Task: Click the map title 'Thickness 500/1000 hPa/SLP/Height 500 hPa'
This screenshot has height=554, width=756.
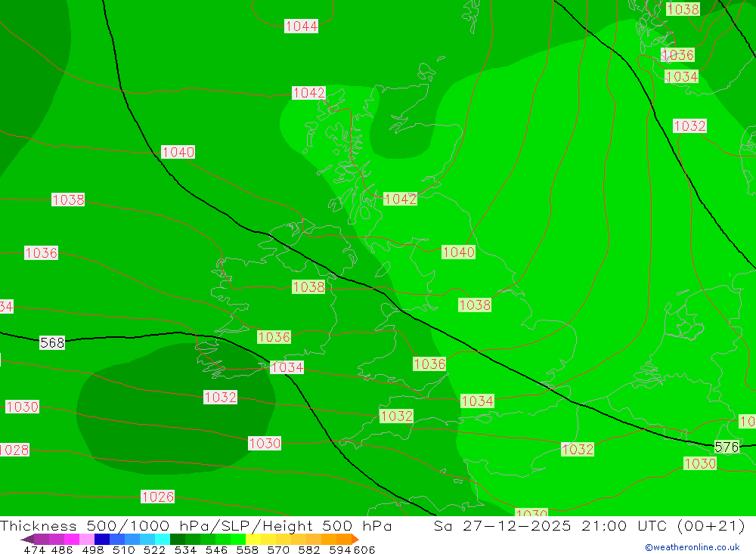Action: (x=196, y=526)
